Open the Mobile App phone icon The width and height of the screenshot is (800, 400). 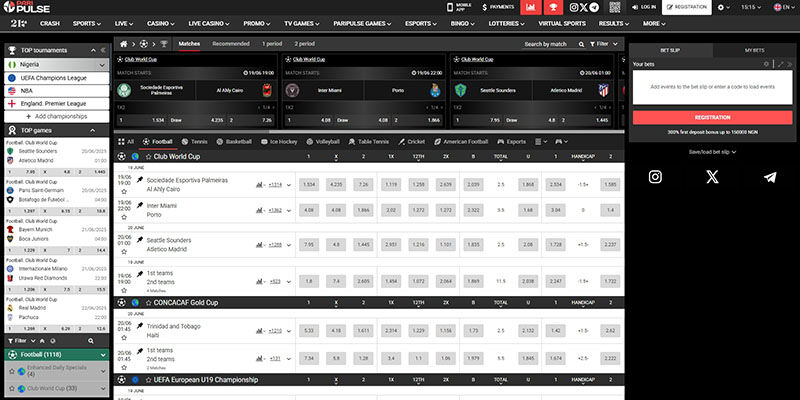(450, 7)
